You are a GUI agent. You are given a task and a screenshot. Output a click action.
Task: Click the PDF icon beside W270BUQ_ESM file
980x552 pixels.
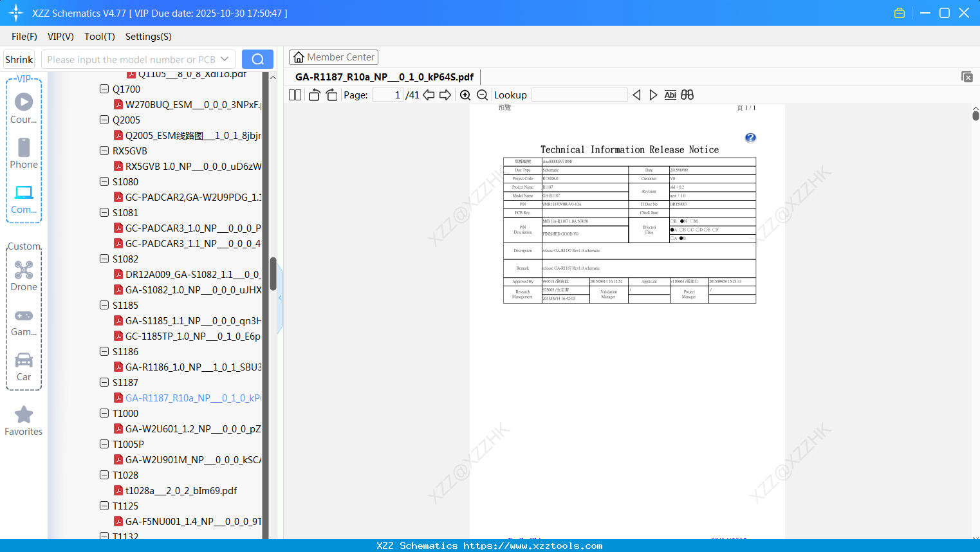[x=118, y=104]
